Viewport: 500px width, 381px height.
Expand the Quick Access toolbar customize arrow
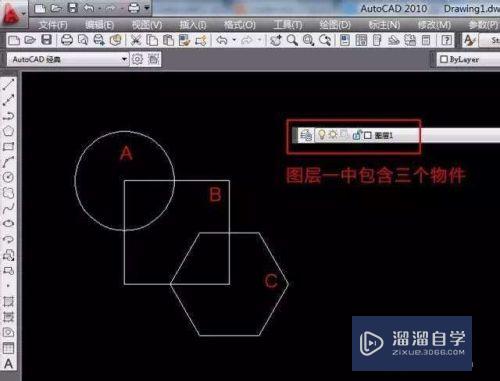click(147, 8)
